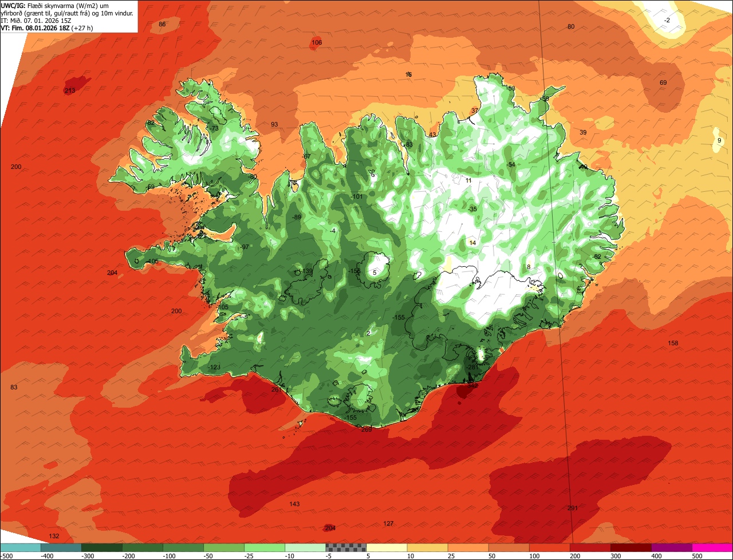
Task: Select the magenta above-500 legend swatch
Action: (712, 547)
